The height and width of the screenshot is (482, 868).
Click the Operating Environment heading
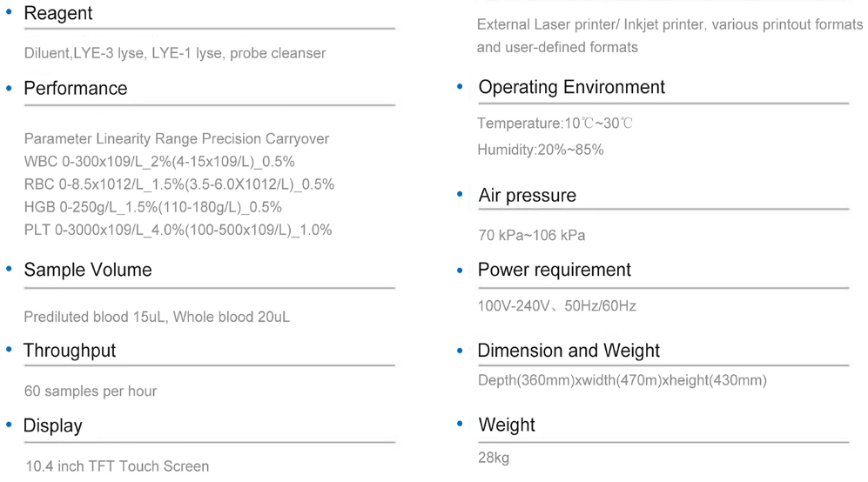tap(571, 87)
